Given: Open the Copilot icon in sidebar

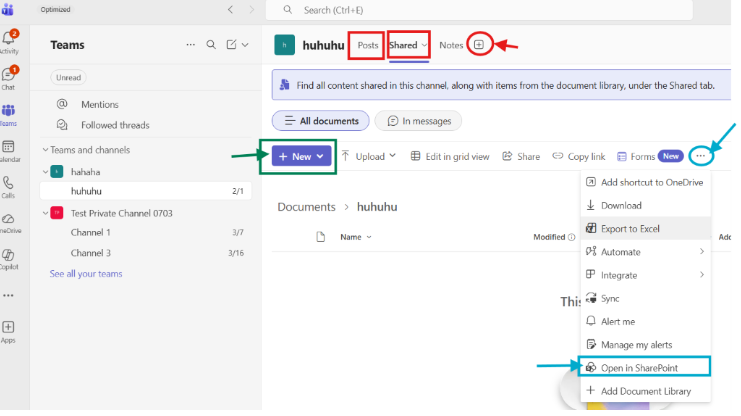Looking at the screenshot, I should pyautogui.click(x=8, y=255).
